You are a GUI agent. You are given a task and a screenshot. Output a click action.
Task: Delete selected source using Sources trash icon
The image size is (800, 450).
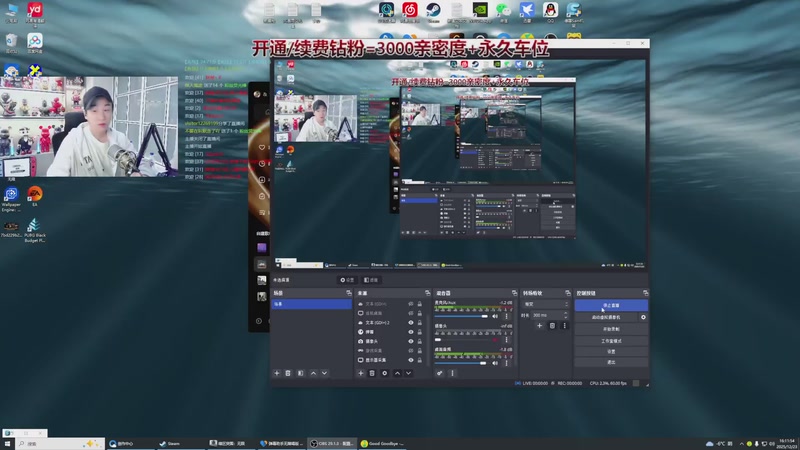pos(372,373)
